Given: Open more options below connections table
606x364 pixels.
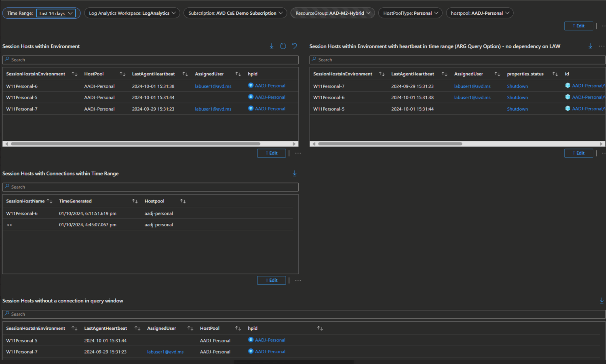Looking at the screenshot, I should pyautogui.click(x=298, y=280).
